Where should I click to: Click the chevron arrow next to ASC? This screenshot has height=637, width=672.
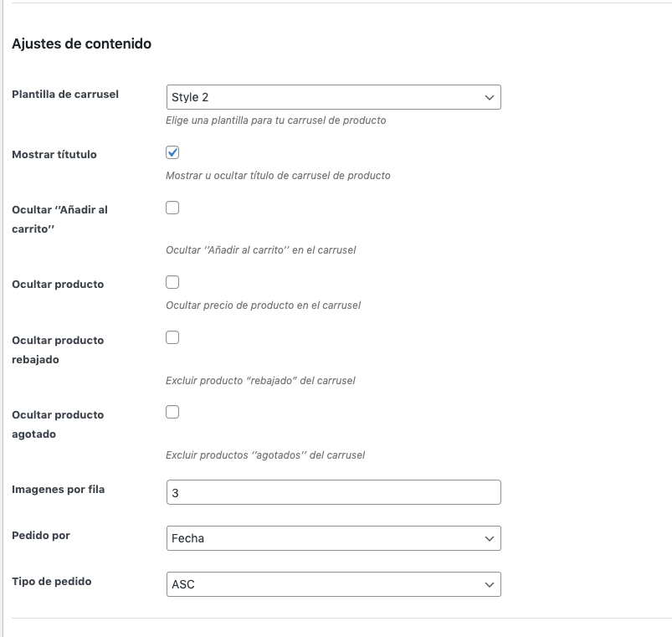click(x=489, y=585)
